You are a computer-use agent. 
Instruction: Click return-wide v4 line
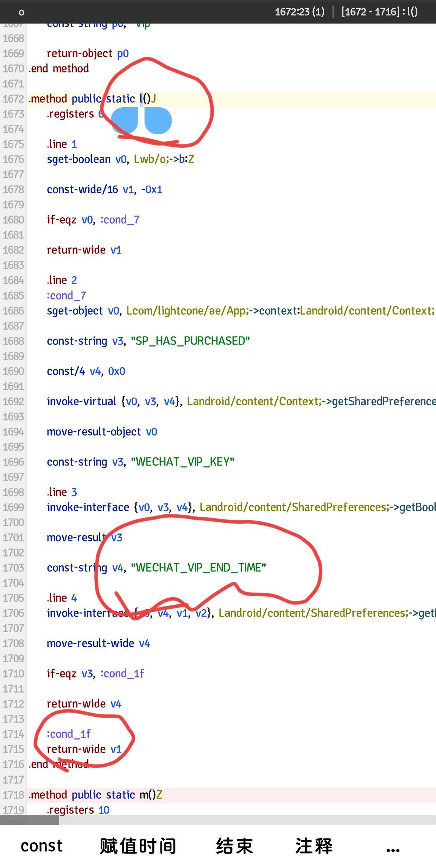click(84, 703)
